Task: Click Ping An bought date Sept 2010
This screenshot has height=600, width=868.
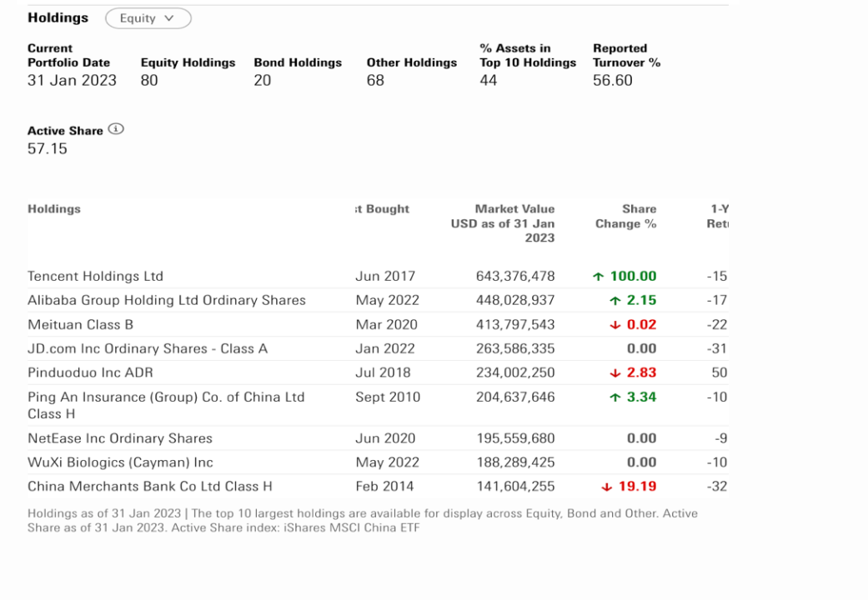Action: point(388,397)
